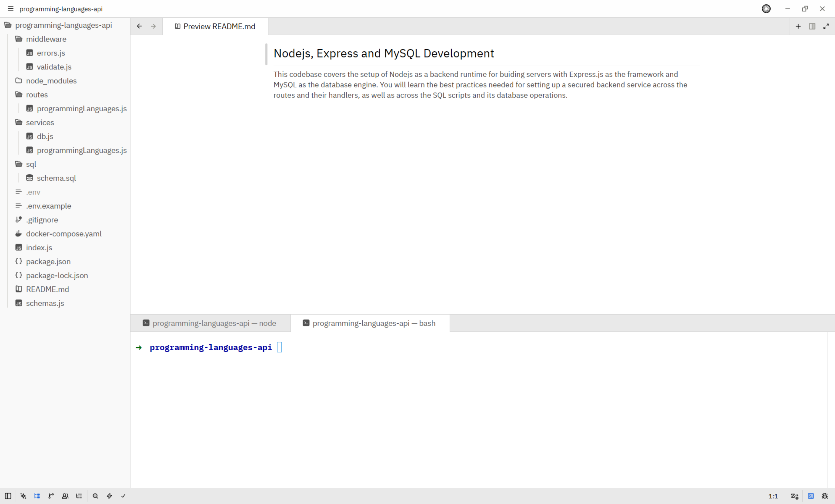Focus the bash terminal prompt line

[209, 348]
